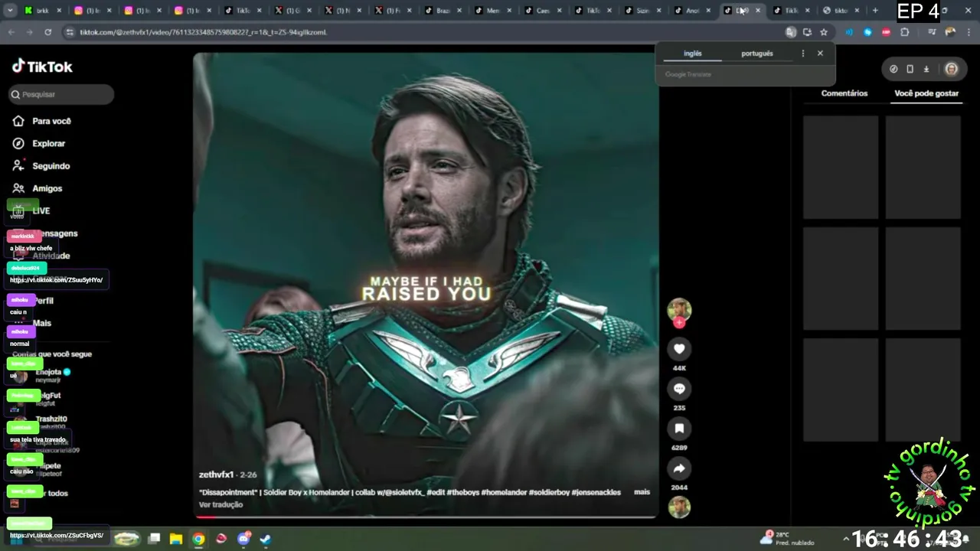Image resolution: width=980 pixels, height=551 pixels.
Task: Expand the caption with "mais"
Action: pyautogui.click(x=642, y=492)
